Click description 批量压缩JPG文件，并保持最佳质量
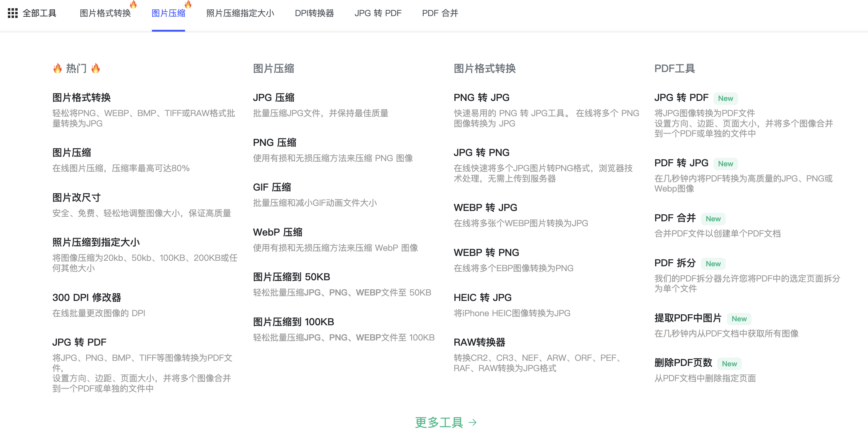Image resolution: width=868 pixels, height=442 pixels. click(321, 113)
